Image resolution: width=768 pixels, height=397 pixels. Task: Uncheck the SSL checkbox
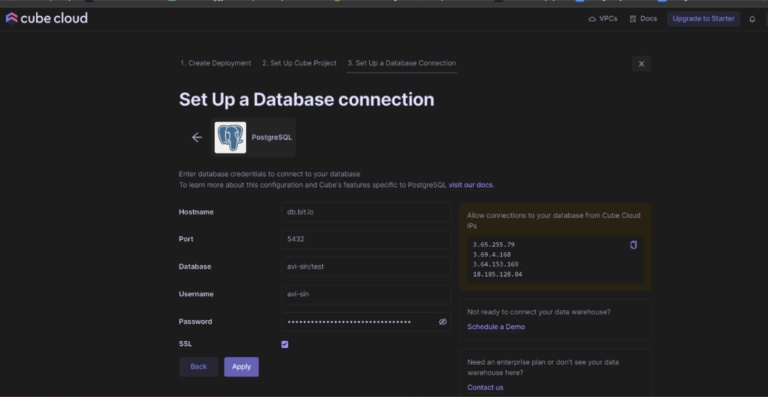[285, 344]
